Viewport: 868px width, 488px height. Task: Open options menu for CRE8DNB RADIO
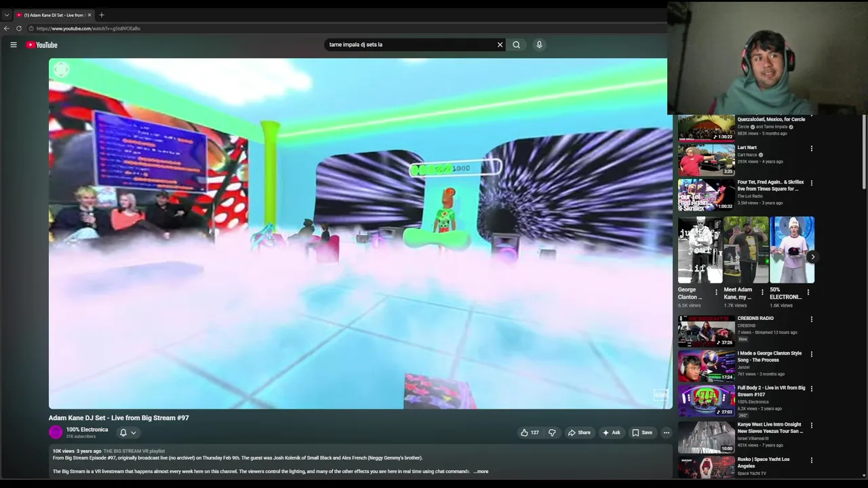pos(812,319)
